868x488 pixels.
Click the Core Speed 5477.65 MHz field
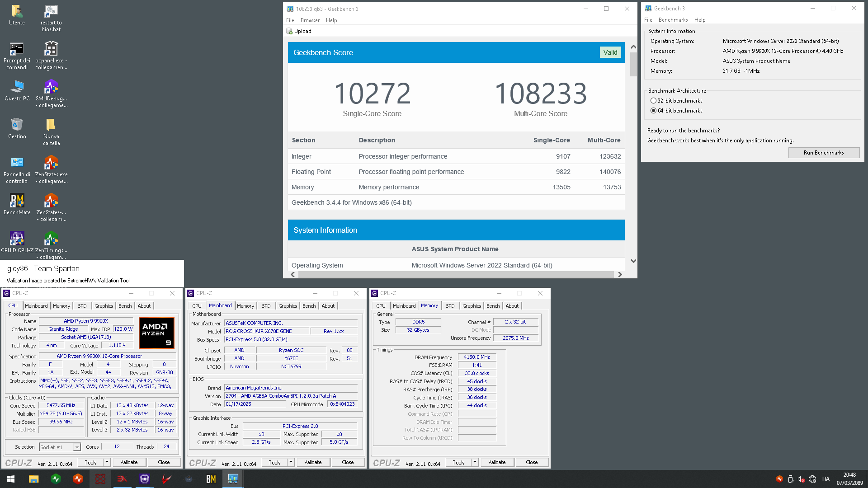point(61,405)
